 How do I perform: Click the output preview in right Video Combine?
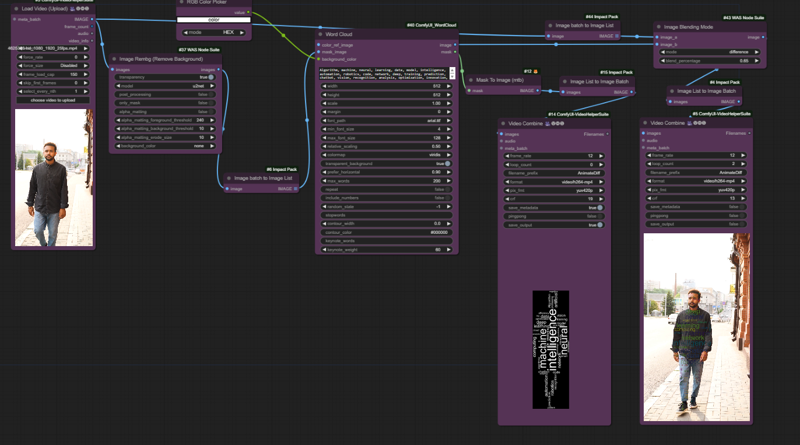696,327
